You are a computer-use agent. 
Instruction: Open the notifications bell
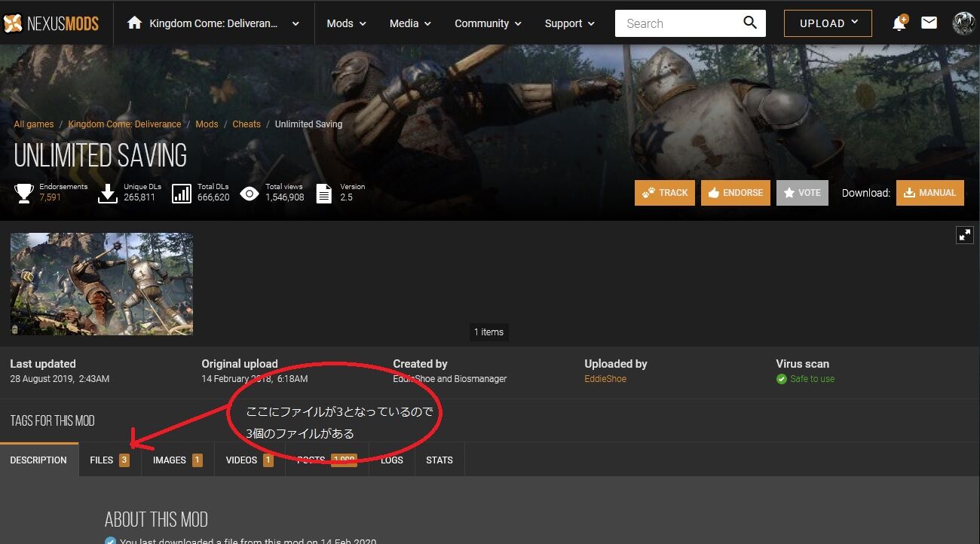click(899, 23)
